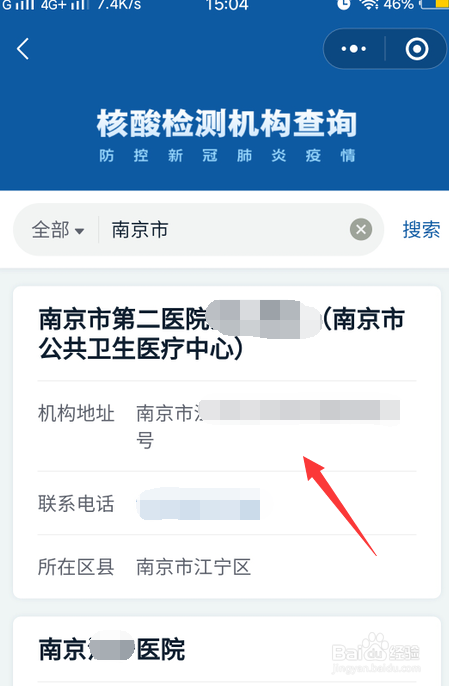Open the 南京市第二医院 institution card title

[221, 334]
